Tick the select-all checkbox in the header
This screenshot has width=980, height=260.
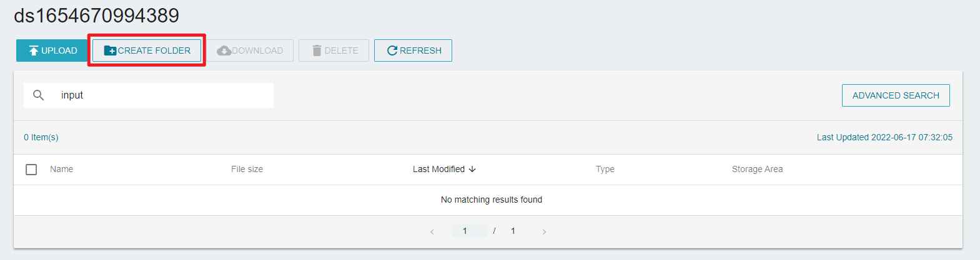[x=31, y=170]
